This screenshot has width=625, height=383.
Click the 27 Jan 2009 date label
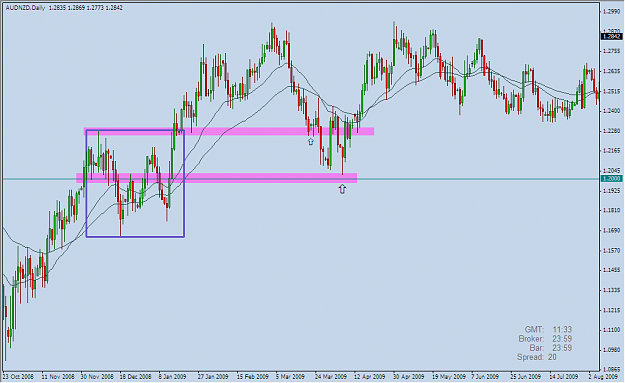pos(213,377)
